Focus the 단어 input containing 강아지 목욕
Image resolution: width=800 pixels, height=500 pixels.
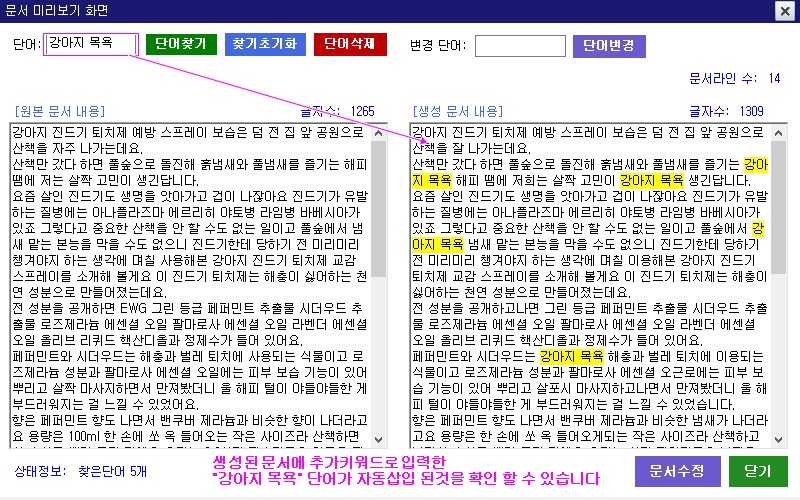(x=89, y=45)
